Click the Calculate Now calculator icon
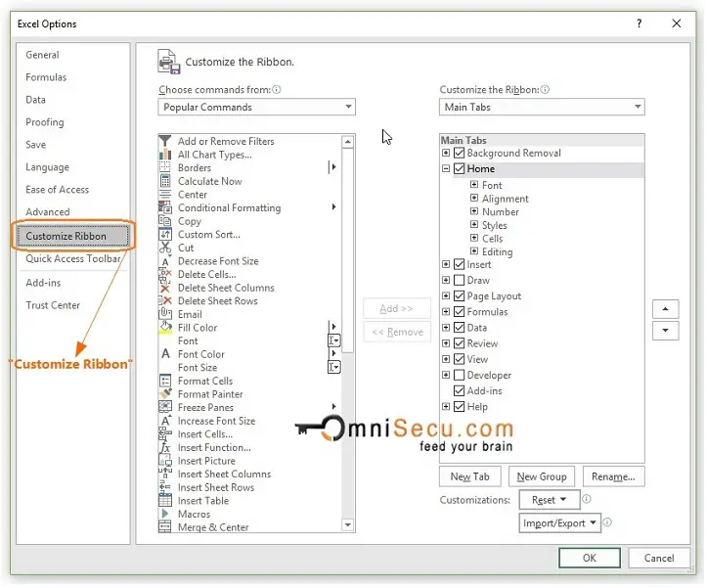 [x=165, y=181]
